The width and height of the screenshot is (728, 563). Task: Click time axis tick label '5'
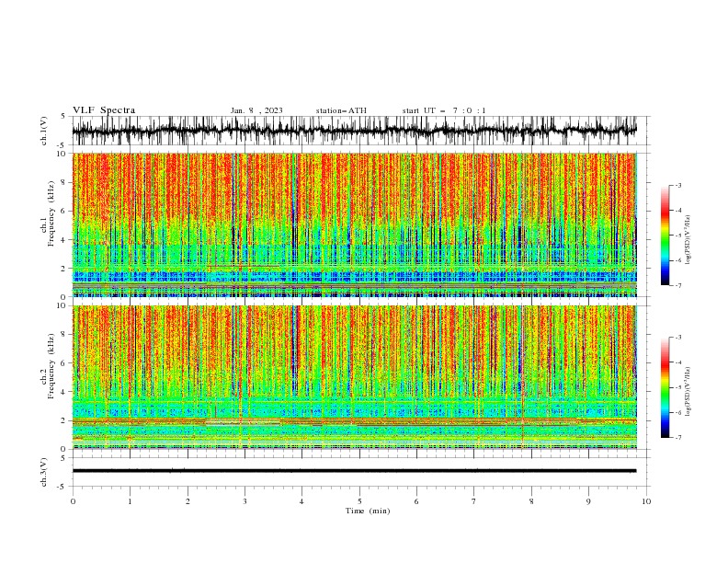(359, 501)
